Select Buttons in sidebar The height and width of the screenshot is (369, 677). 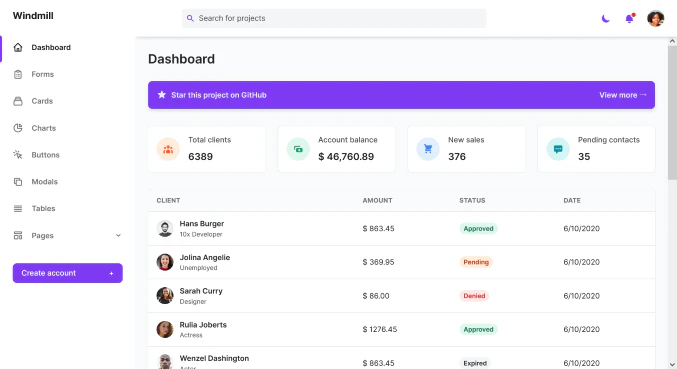pos(45,155)
